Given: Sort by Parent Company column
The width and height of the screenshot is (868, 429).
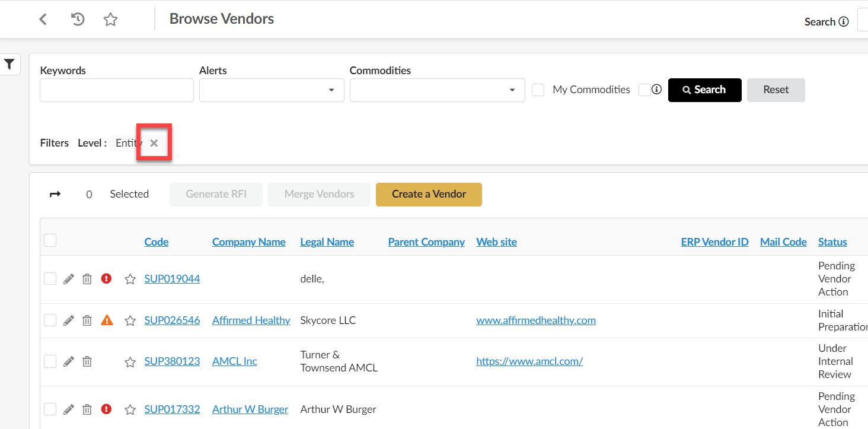Looking at the screenshot, I should pyautogui.click(x=426, y=242).
